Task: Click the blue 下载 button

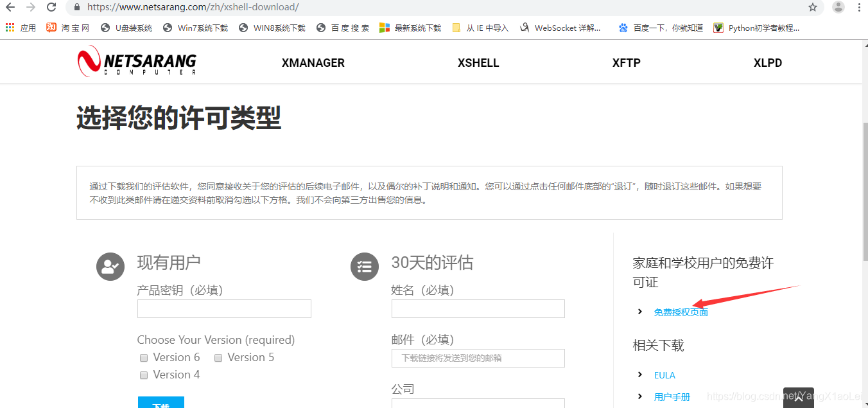Action: tap(161, 402)
